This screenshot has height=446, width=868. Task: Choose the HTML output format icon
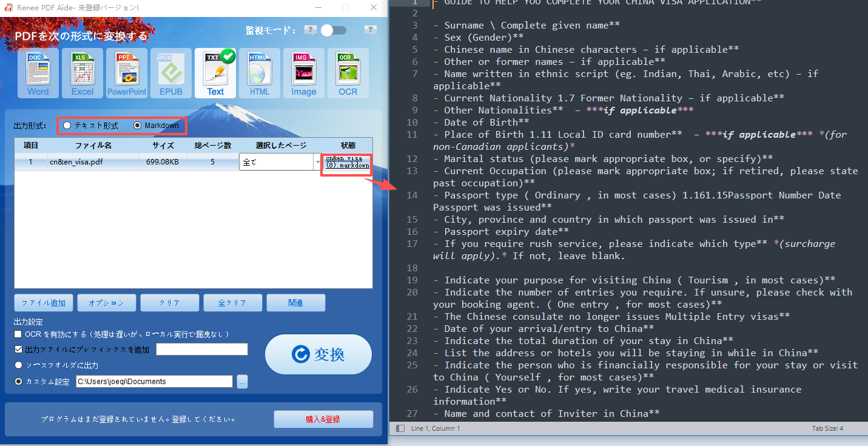(x=260, y=73)
